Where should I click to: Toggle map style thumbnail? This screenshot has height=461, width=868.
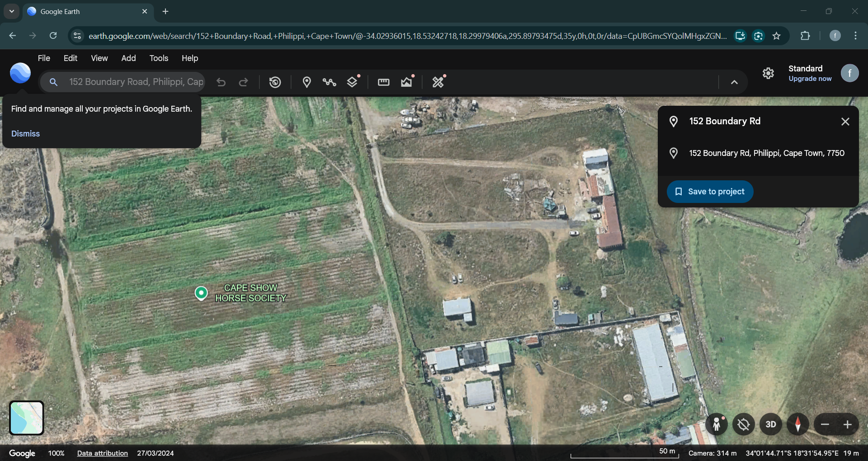pos(27,418)
